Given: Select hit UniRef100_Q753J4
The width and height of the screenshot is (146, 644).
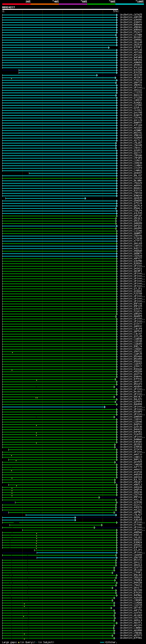Looking at the screenshot, I should [131, 203].
